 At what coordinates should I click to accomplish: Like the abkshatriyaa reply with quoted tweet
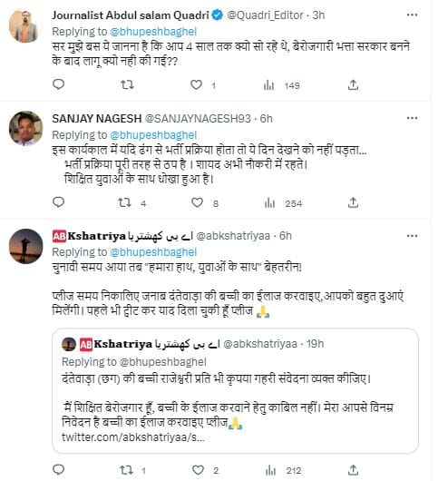point(198,470)
